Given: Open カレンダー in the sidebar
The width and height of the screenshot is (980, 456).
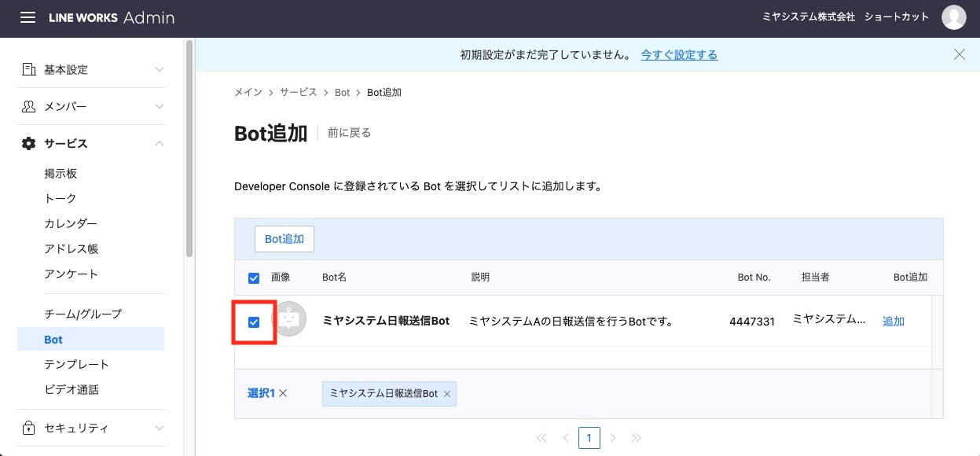Looking at the screenshot, I should tap(71, 224).
